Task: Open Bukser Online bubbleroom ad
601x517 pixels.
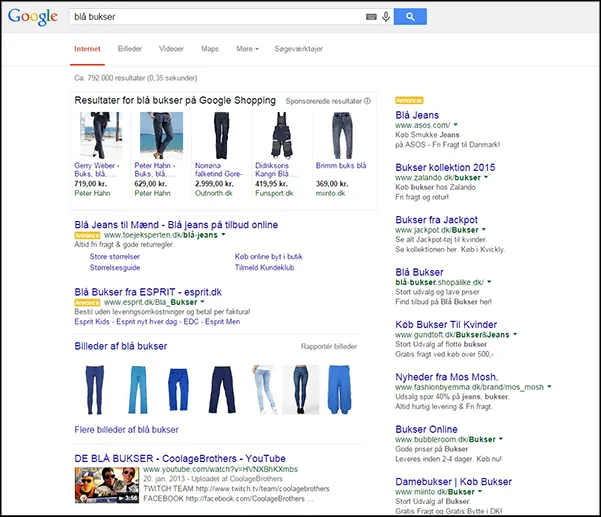Action: [427, 429]
